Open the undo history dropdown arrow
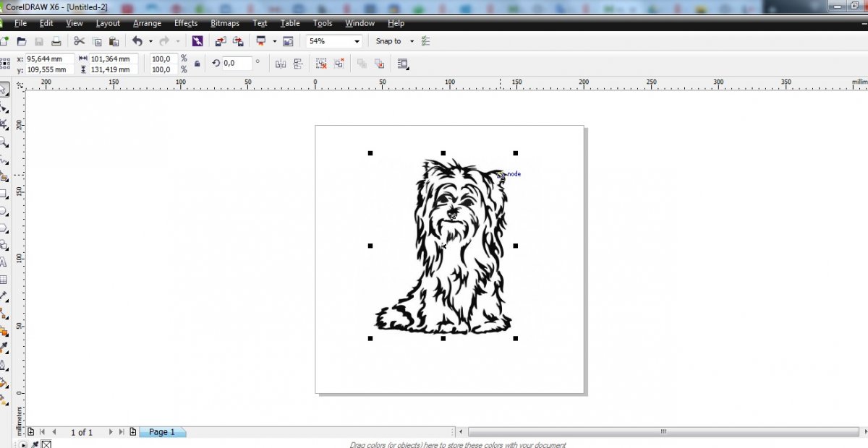 click(150, 42)
